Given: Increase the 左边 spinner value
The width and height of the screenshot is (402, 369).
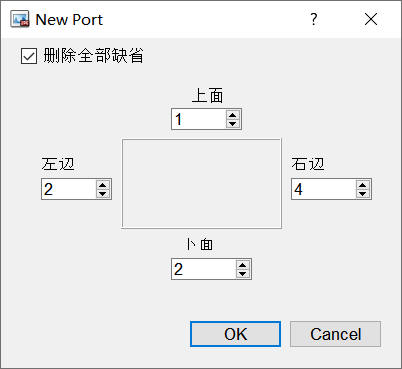Looking at the screenshot, I should click(x=103, y=185).
